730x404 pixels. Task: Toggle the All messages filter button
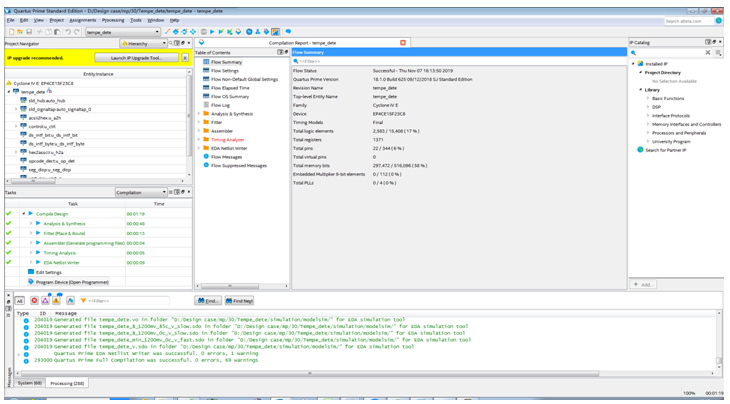(x=20, y=301)
